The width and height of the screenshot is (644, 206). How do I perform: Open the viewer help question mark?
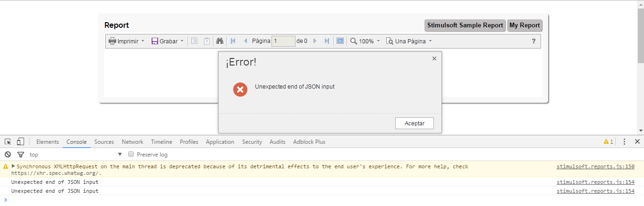point(534,41)
